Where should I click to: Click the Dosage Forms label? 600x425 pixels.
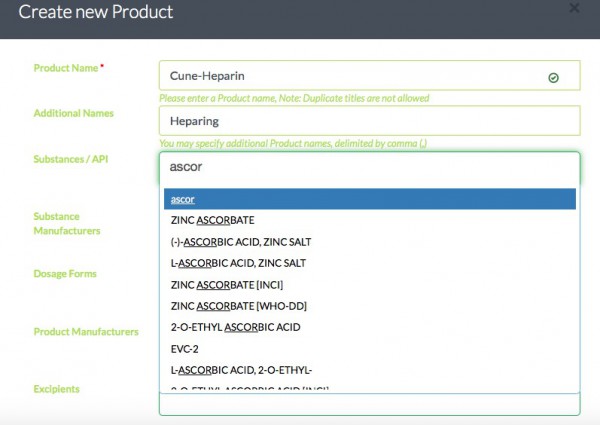click(x=65, y=274)
